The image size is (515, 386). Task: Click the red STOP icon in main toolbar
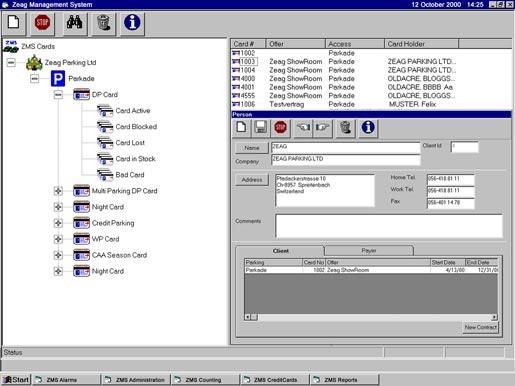pos(42,23)
